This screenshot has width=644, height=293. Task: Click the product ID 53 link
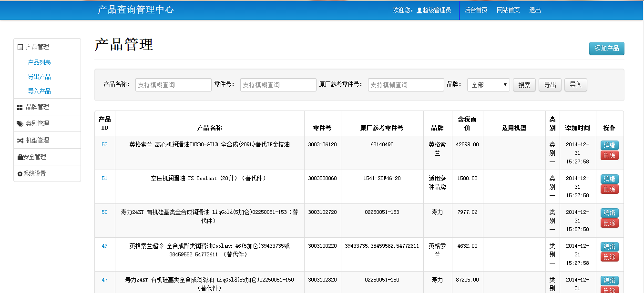pyautogui.click(x=104, y=144)
